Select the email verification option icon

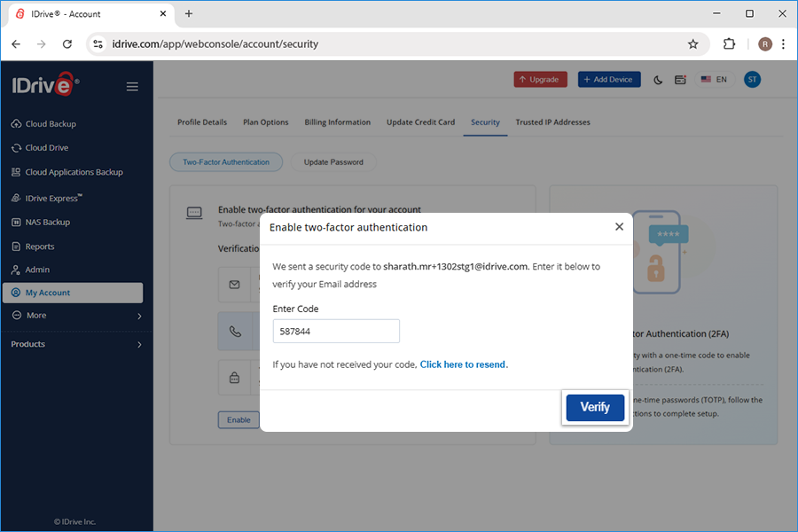point(234,285)
